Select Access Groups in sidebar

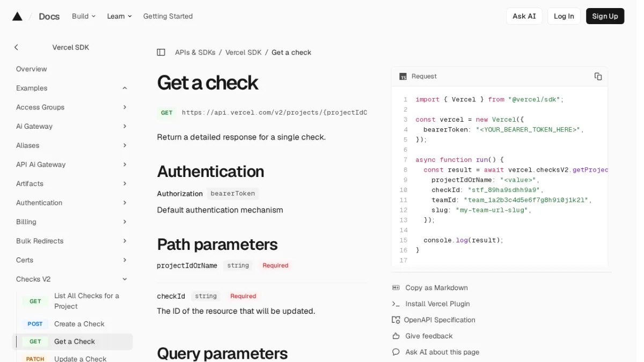(x=40, y=107)
